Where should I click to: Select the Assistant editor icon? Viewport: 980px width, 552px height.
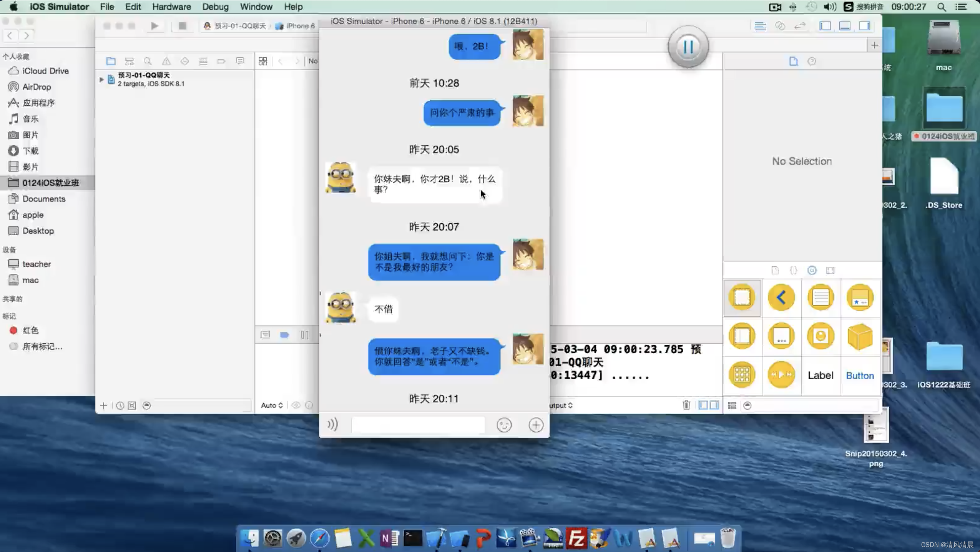pyautogui.click(x=780, y=26)
